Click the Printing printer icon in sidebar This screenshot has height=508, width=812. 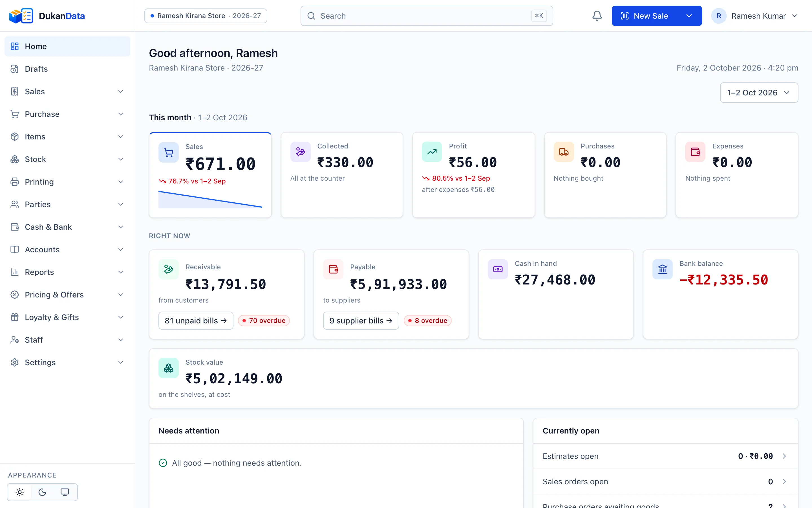tap(14, 182)
